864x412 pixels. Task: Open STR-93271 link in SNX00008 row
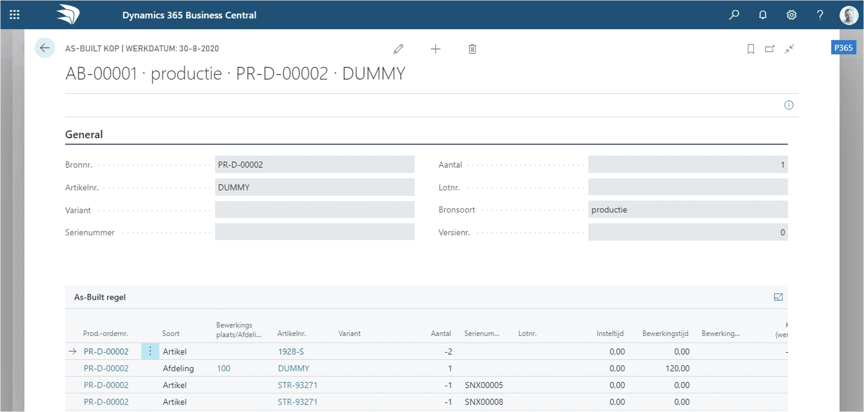pos(298,402)
